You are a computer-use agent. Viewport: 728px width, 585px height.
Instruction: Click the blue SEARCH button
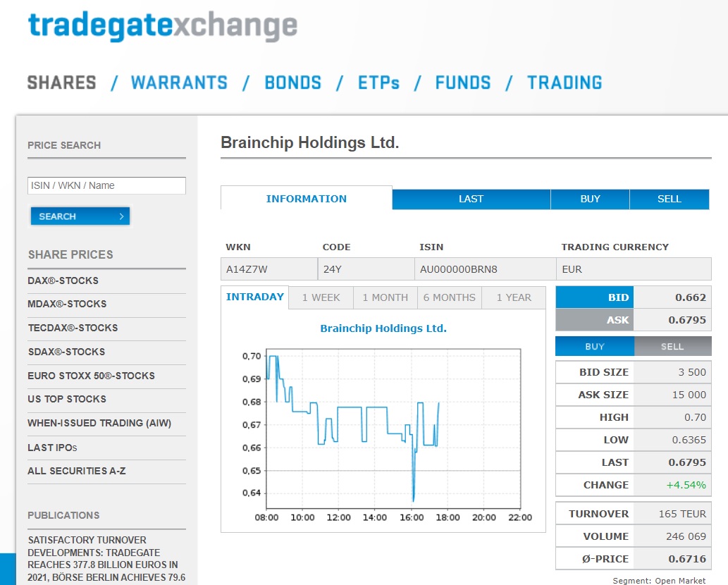(80, 216)
